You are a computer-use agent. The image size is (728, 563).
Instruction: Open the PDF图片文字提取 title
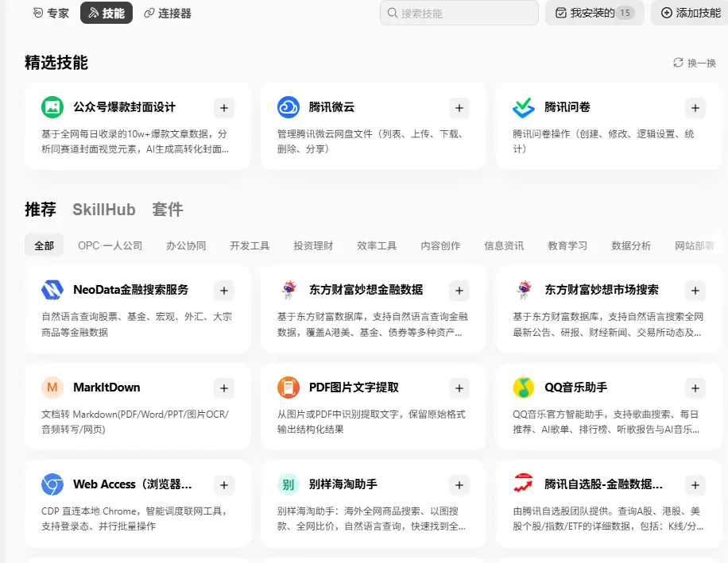[354, 388]
